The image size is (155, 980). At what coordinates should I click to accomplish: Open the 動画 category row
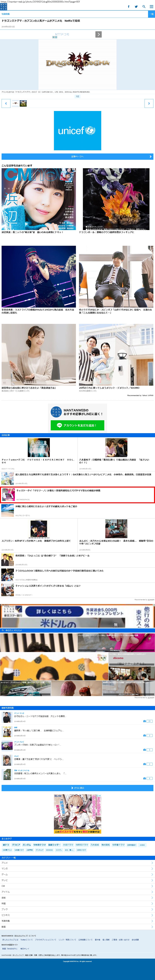78,927
